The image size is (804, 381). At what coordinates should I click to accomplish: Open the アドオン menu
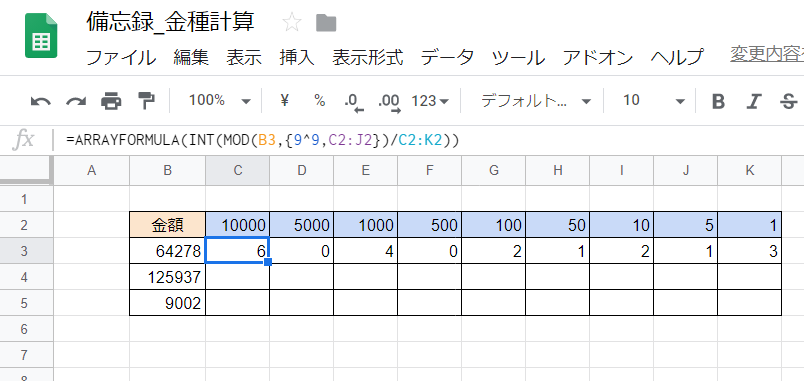(x=598, y=57)
